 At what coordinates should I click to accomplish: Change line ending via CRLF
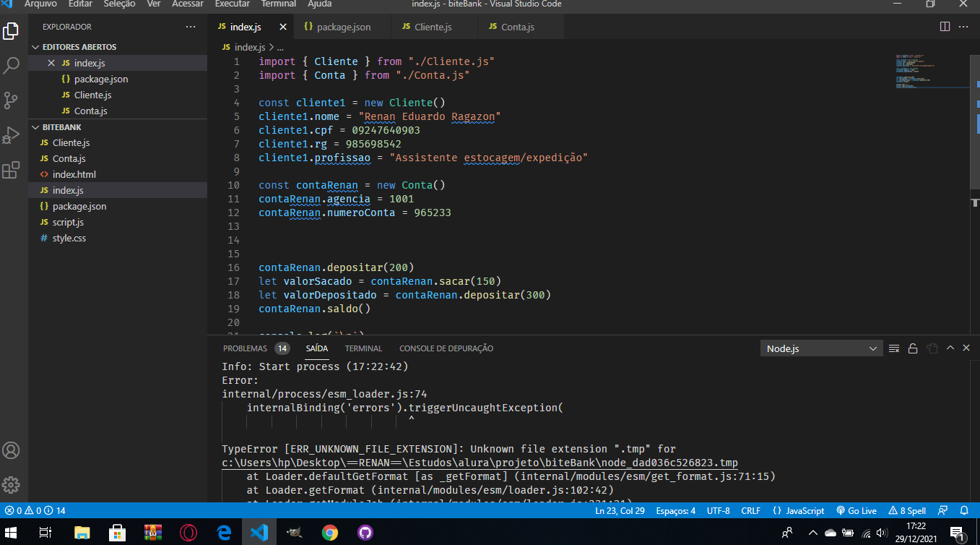(750, 510)
